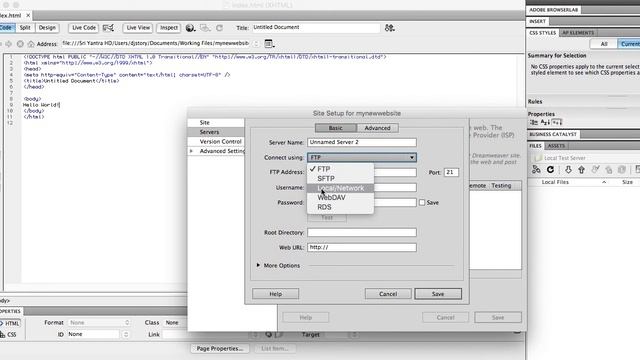The height and width of the screenshot is (360, 640).
Task: Choose Local/Network from connection menu
Action: coord(340,188)
